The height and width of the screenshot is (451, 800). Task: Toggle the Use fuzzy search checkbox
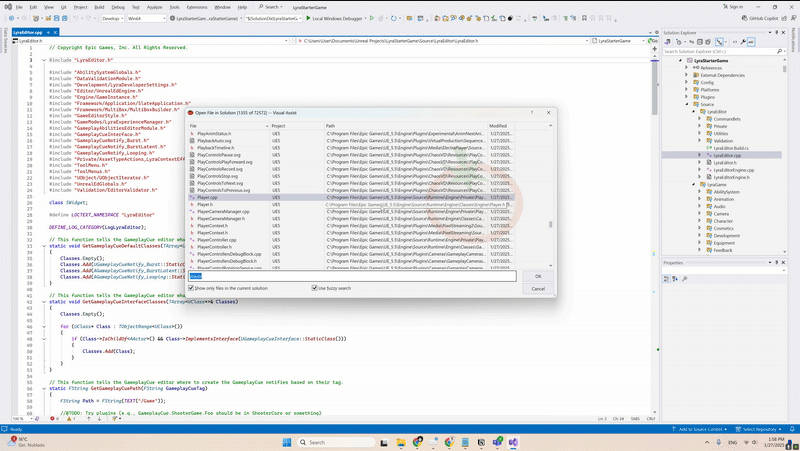click(314, 288)
